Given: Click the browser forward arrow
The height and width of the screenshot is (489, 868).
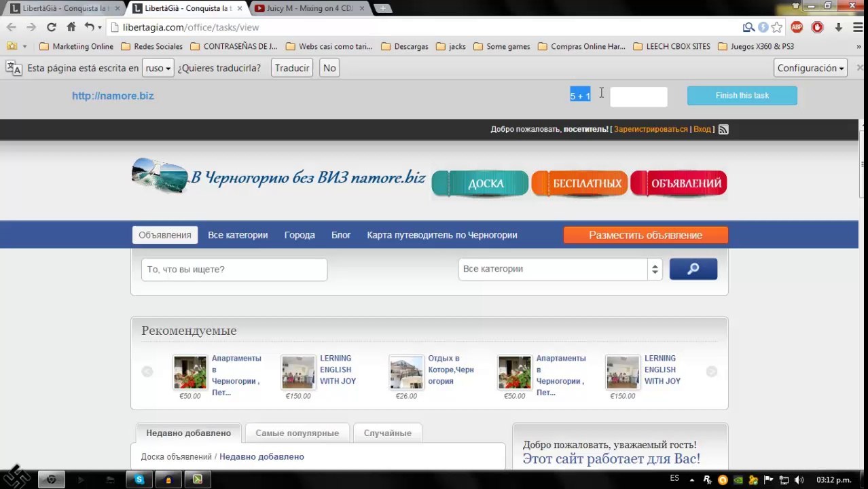Looking at the screenshot, I should (x=31, y=27).
